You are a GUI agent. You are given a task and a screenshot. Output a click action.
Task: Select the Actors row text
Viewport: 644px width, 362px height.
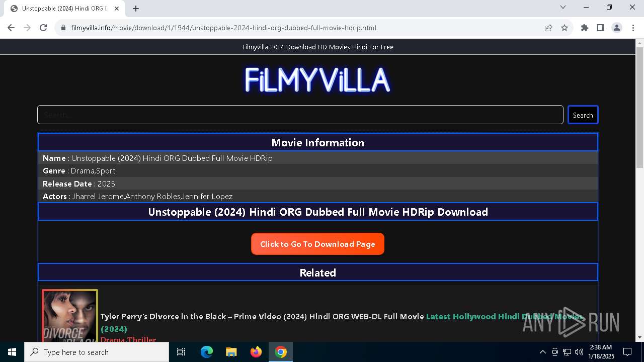(137, 196)
